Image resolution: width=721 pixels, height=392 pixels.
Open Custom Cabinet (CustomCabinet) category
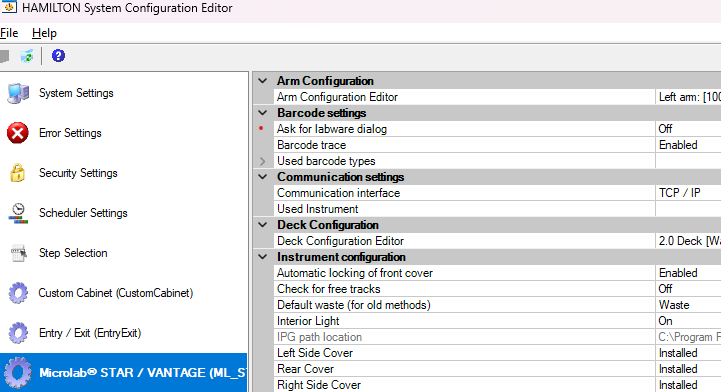(116, 293)
